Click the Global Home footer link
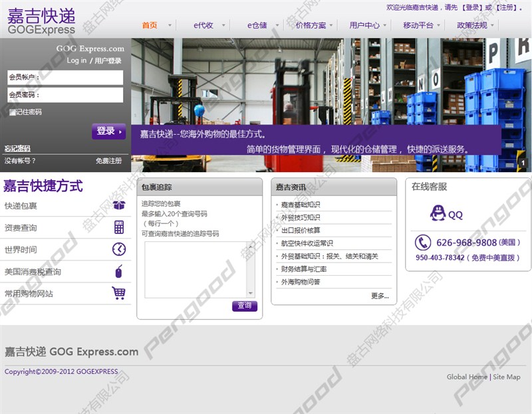Screen dimensions: 532x414 [x=467, y=377]
